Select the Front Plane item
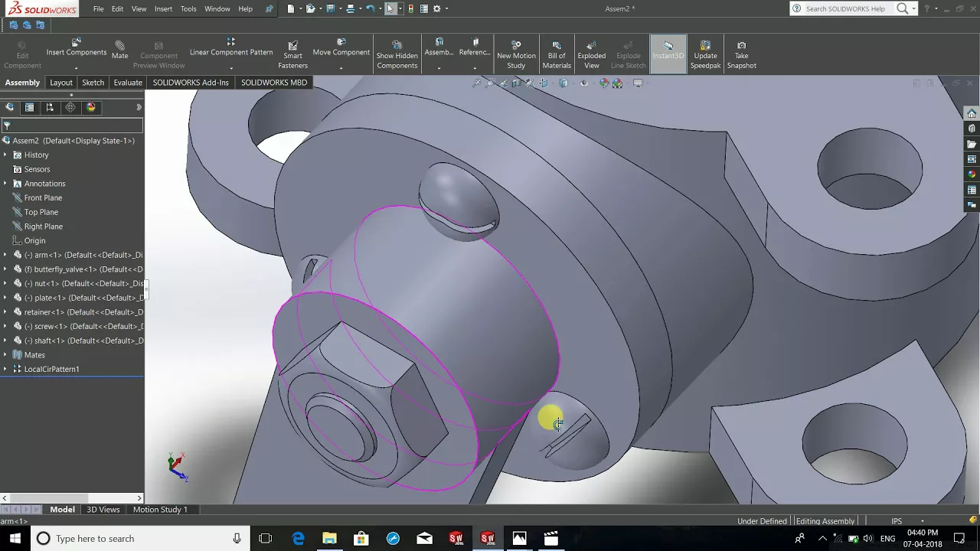980x551 pixels. [43, 197]
